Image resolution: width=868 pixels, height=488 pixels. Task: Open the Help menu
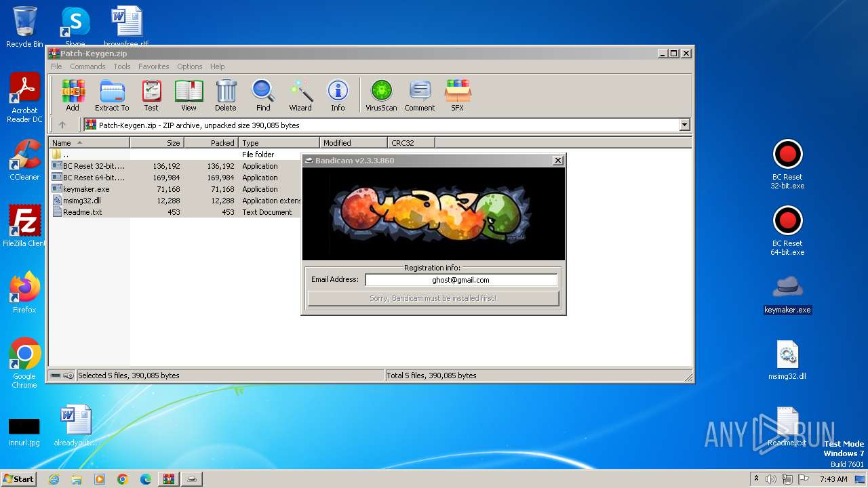coord(217,66)
